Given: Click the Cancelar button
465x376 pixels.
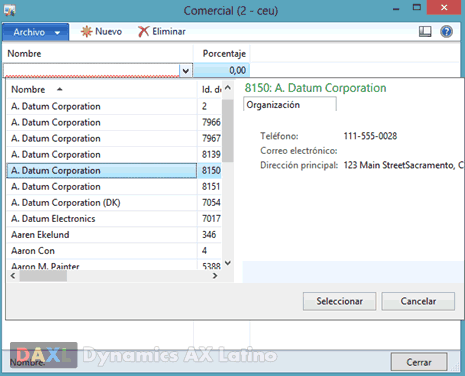Looking at the screenshot, I should pos(418,301).
